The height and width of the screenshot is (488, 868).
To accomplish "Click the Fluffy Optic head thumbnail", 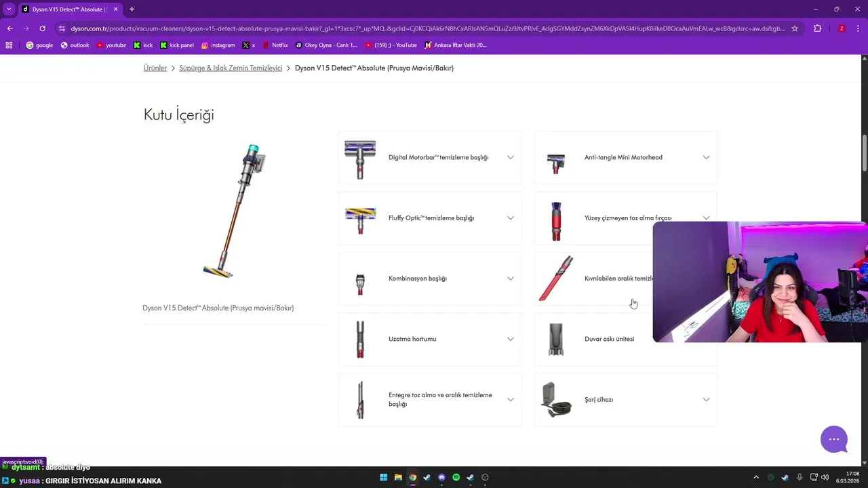I will click(360, 220).
